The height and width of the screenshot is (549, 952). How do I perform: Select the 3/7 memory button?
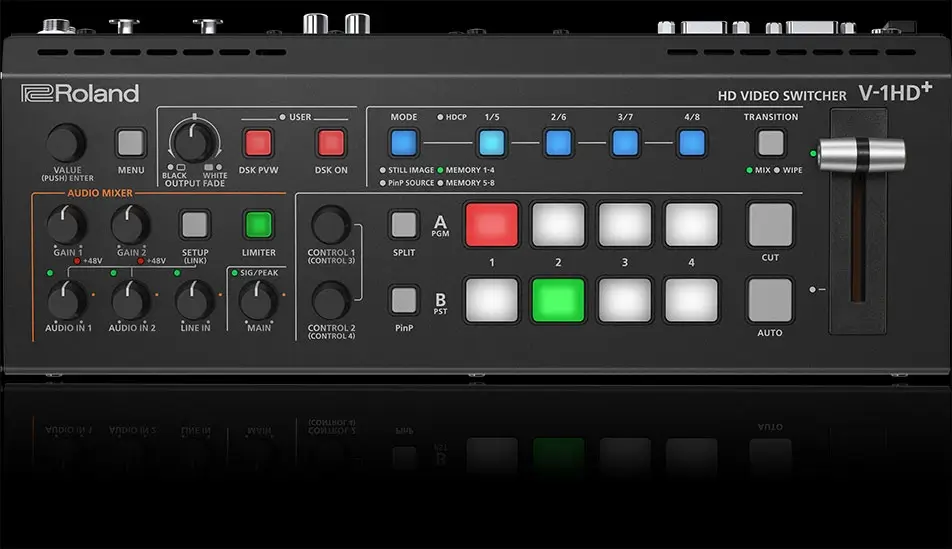pos(625,143)
